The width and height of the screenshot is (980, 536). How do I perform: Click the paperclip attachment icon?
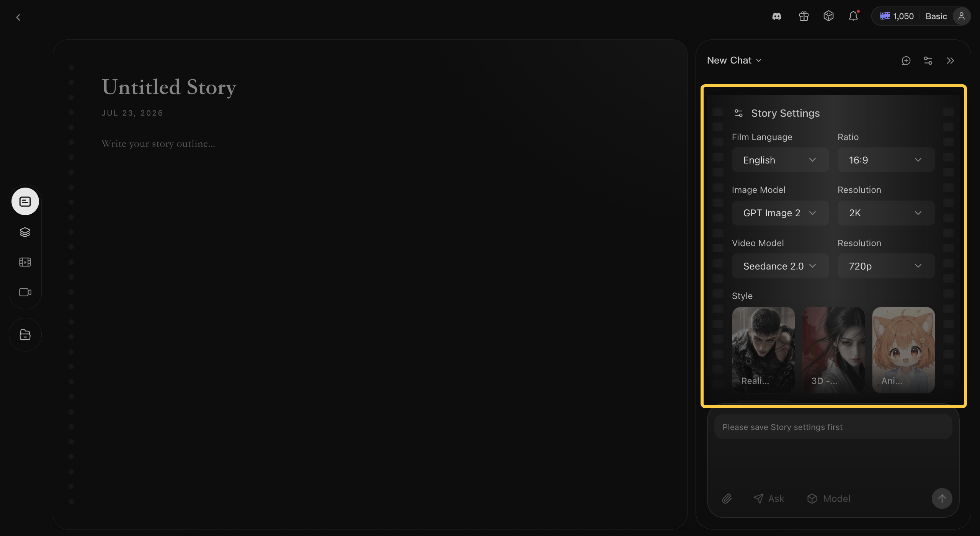[x=727, y=498]
